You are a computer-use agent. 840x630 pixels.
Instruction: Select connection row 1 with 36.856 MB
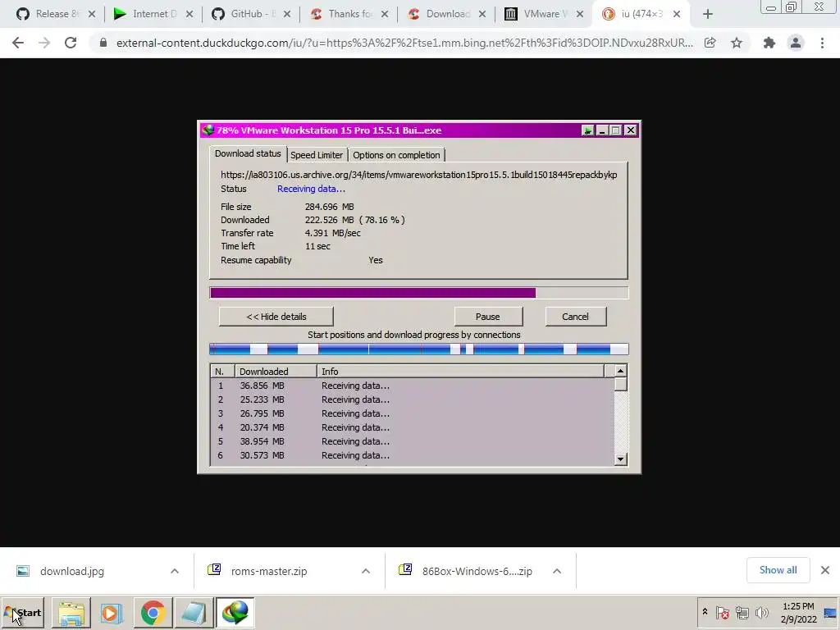tap(412, 386)
